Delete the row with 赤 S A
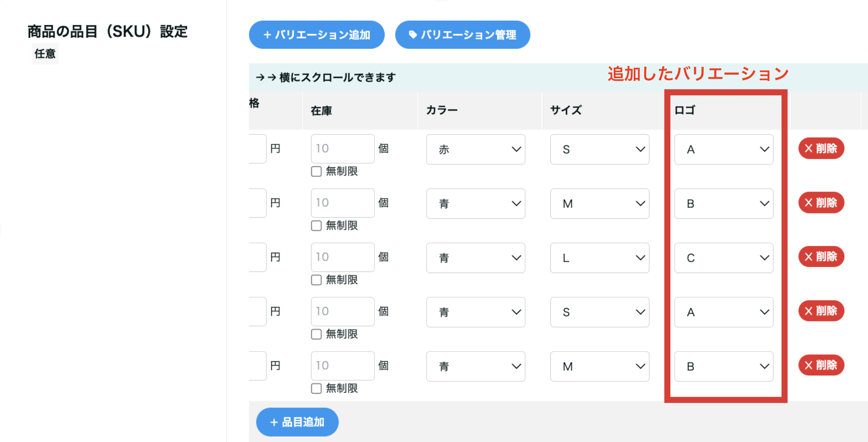 pyautogui.click(x=821, y=148)
